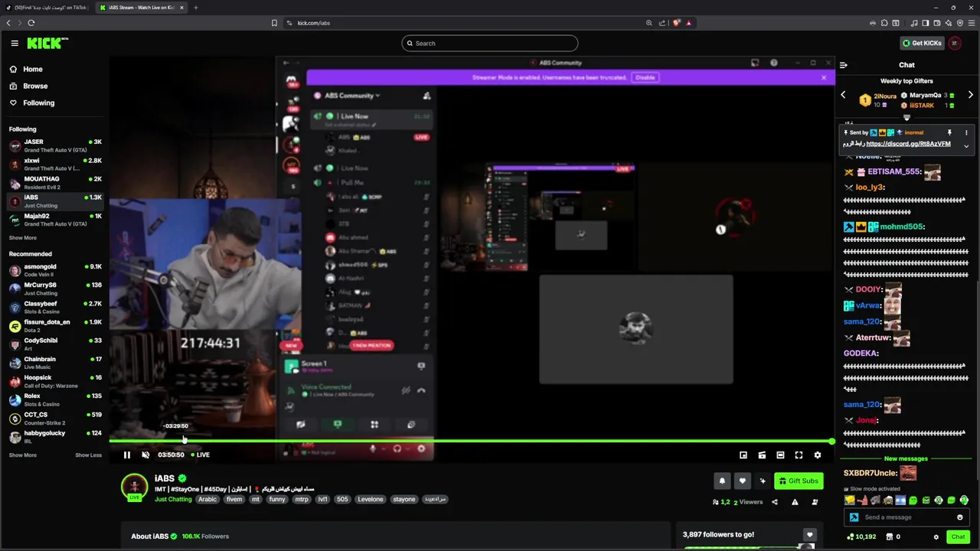Click the Brave Rewards triangle icon
The width and height of the screenshot is (980, 551).
tap(688, 23)
